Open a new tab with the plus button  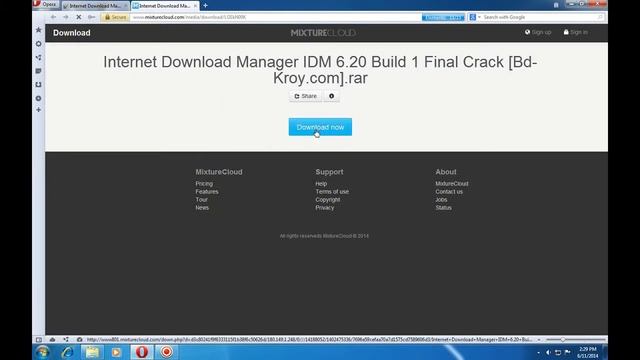(x=205, y=6)
